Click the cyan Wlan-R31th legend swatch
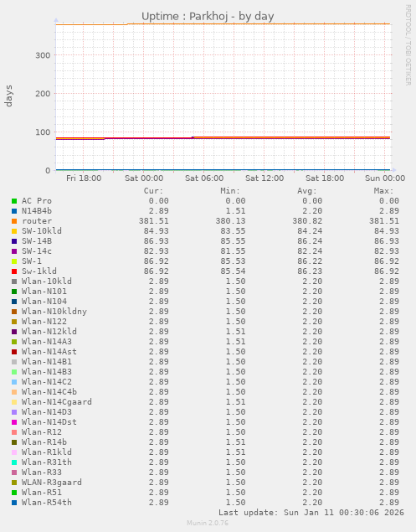Viewport: 416px width, 532px height. (14, 462)
